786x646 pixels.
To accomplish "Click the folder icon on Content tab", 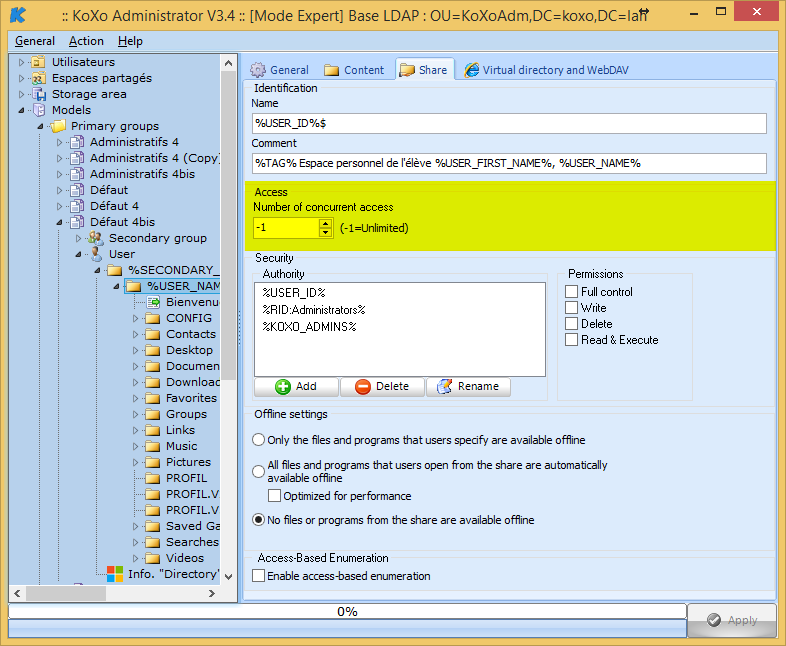I will [x=331, y=70].
